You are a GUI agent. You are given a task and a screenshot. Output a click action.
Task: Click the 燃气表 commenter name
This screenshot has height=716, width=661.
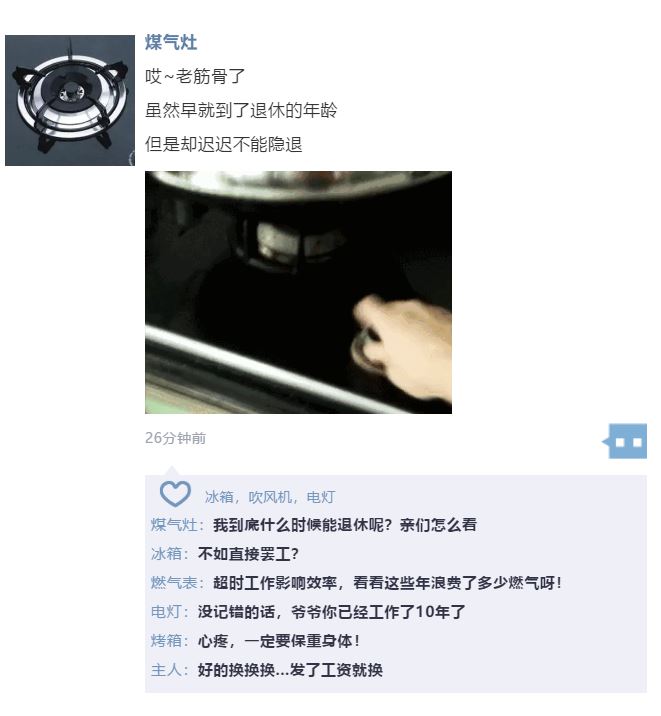pos(174,583)
